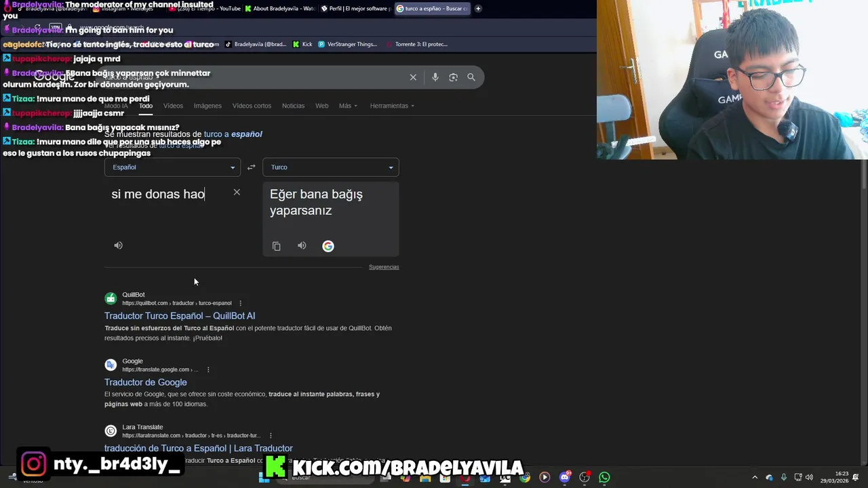The width and height of the screenshot is (868, 488).
Task: Open the Torrente 3 bookmark
Action: pyautogui.click(x=416, y=44)
